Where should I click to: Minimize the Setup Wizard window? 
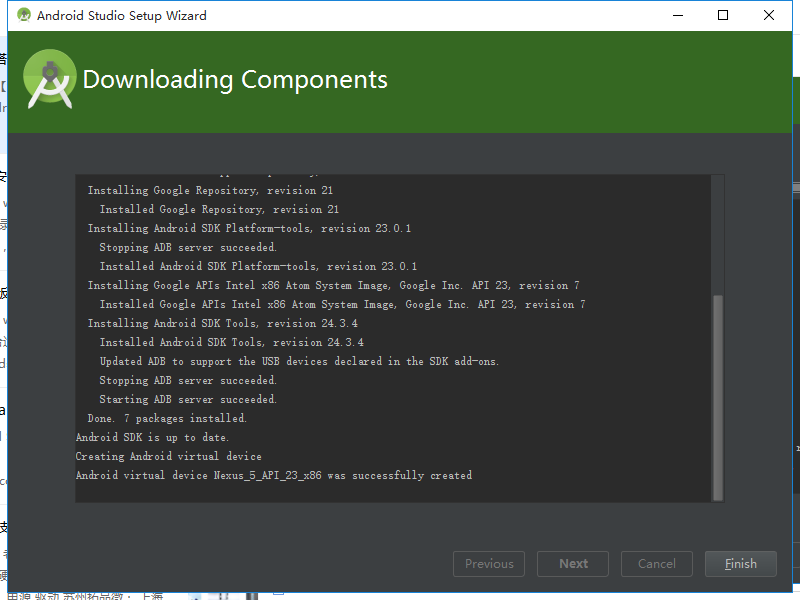[678, 15]
